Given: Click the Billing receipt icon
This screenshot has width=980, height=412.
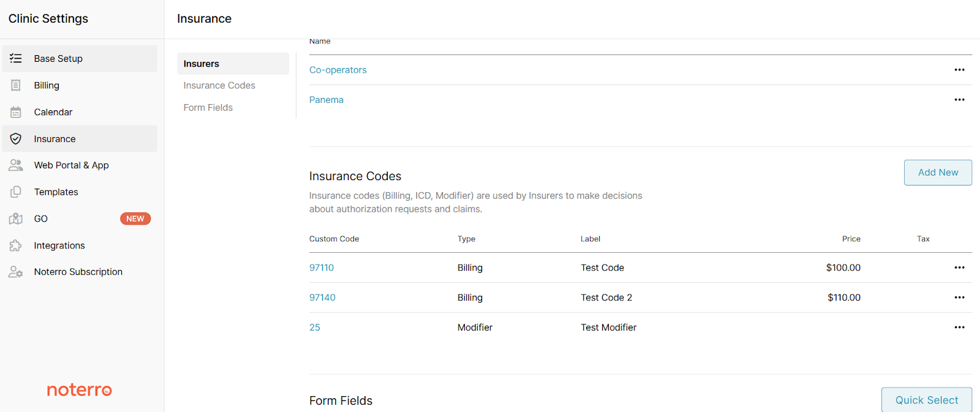Looking at the screenshot, I should click(x=16, y=85).
